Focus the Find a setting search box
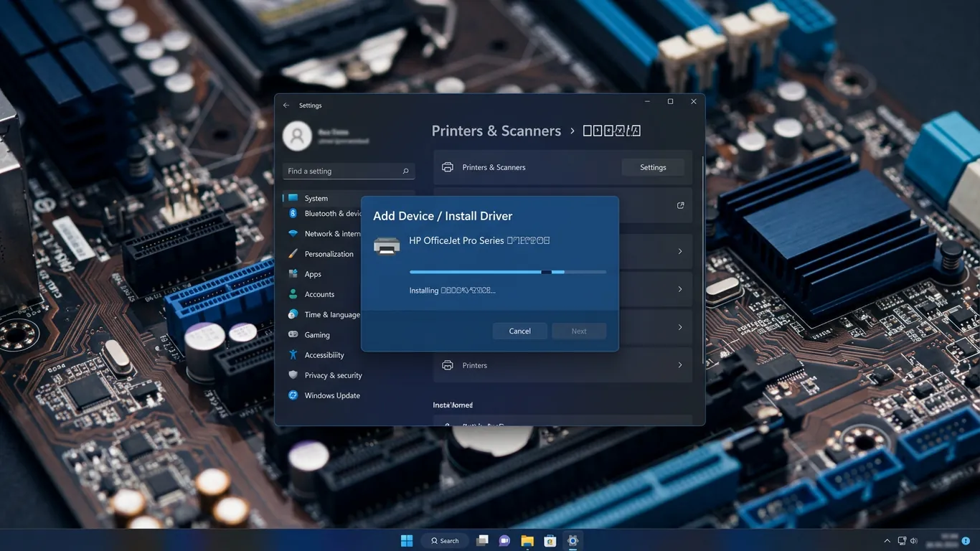 (349, 171)
